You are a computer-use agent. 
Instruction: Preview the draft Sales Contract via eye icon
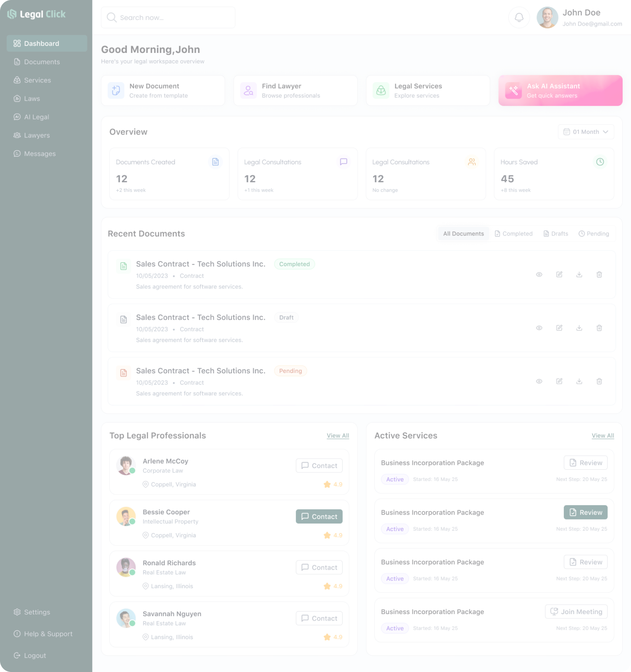(x=539, y=327)
